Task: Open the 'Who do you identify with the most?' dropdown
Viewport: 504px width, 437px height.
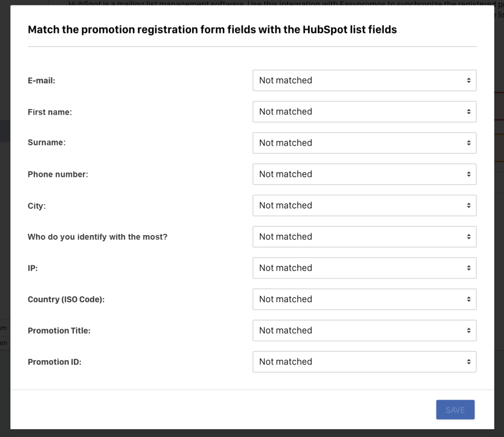Action: (x=364, y=237)
